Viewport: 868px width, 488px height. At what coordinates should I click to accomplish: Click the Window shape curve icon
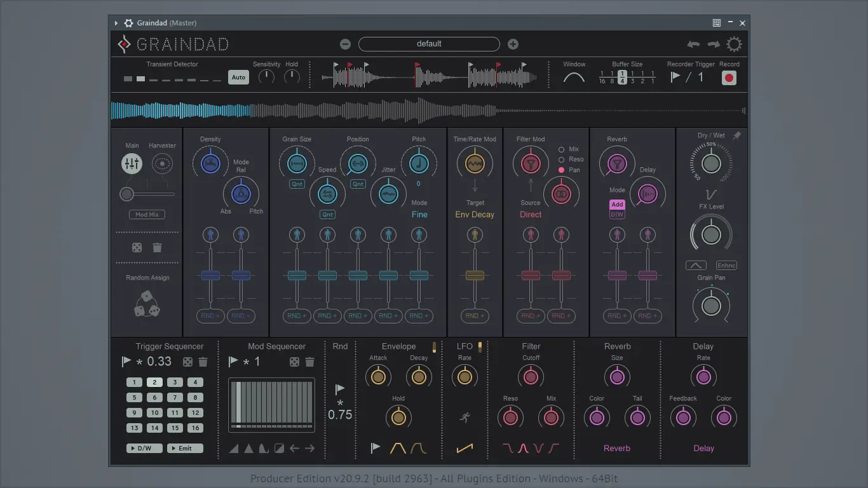[x=574, y=76]
